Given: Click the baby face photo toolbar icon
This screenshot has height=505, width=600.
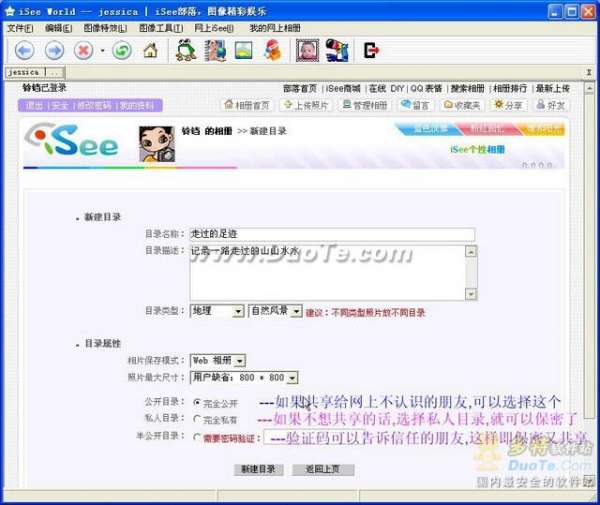Looking at the screenshot, I should [308, 50].
